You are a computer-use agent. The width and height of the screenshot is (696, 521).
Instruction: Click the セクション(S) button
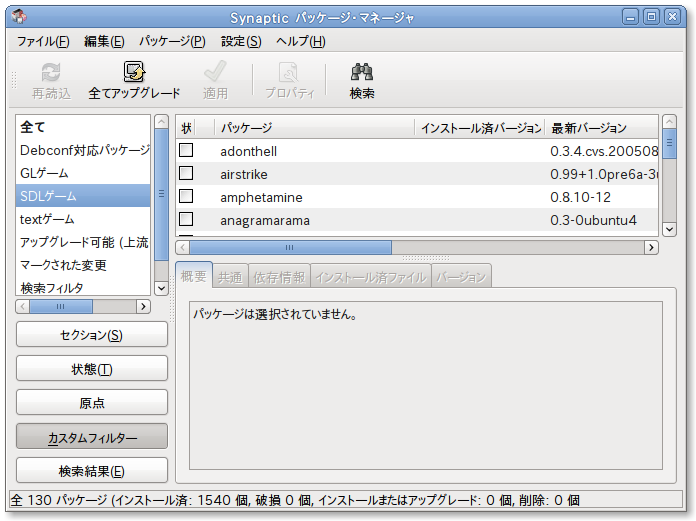(92, 335)
